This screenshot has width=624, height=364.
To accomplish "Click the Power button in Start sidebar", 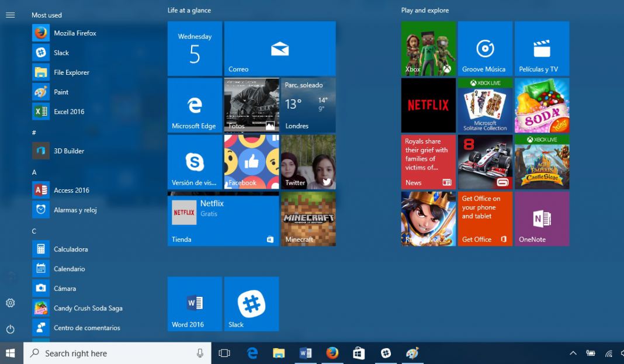I will pos(11,329).
